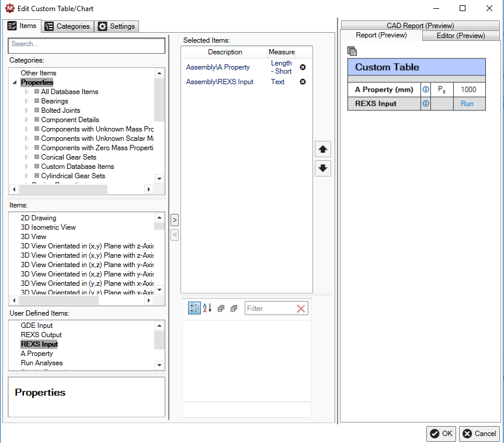Expand Conical Gear Sets category
The image size is (504, 443).
click(26, 157)
